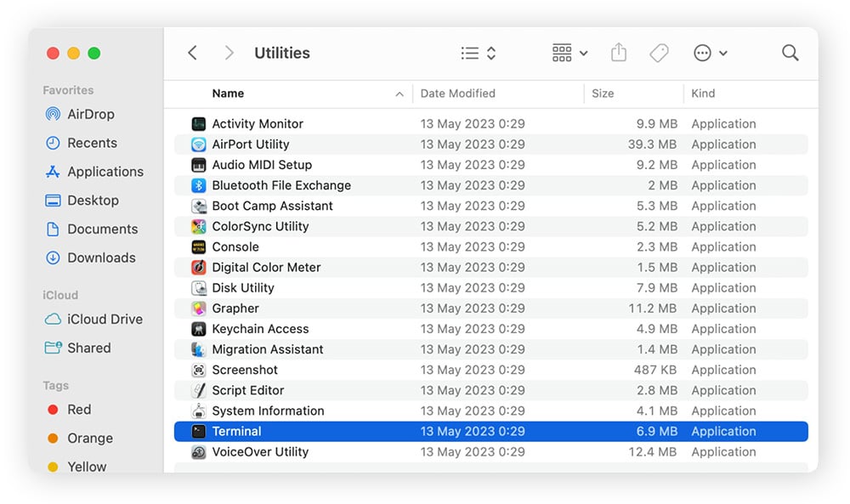The width and height of the screenshot is (850, 504).
Task: Select the Script Editor name
Action: pos(247,390)
